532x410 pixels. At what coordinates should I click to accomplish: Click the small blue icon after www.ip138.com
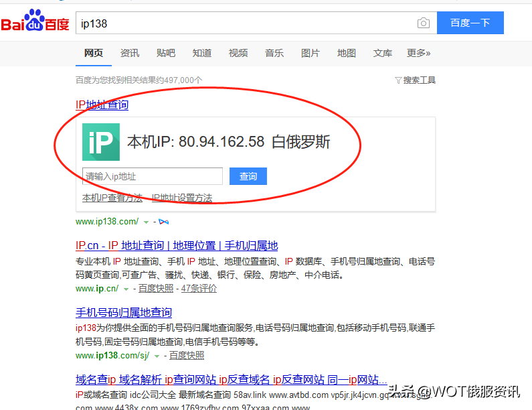163,222
